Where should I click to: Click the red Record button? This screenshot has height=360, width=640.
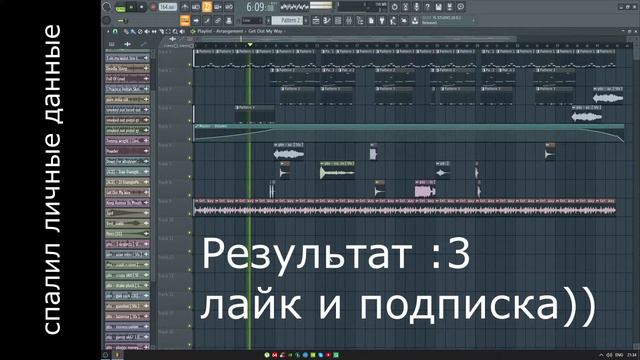point(153,7)
